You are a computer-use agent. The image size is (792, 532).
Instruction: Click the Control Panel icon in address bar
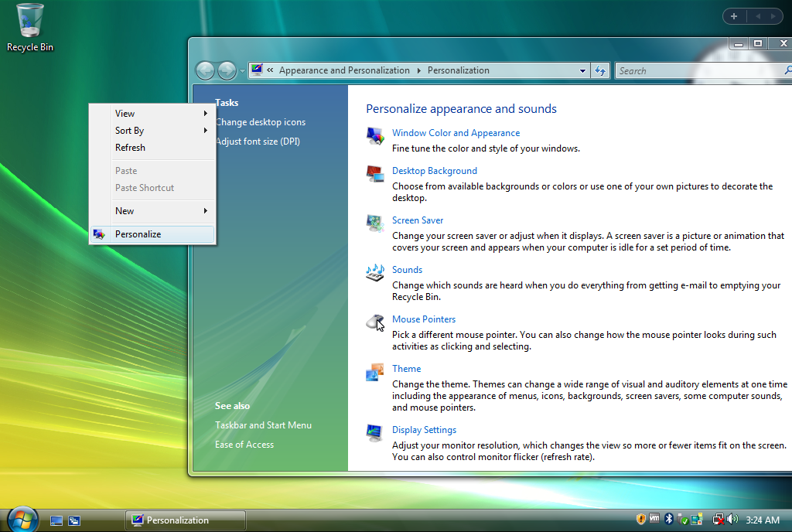click(257, 70)
